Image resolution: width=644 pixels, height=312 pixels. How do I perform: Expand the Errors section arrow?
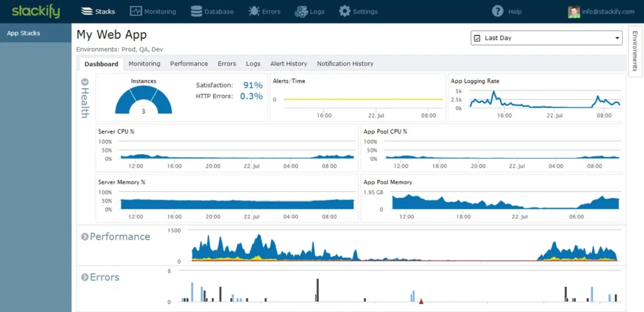[84, 277]
